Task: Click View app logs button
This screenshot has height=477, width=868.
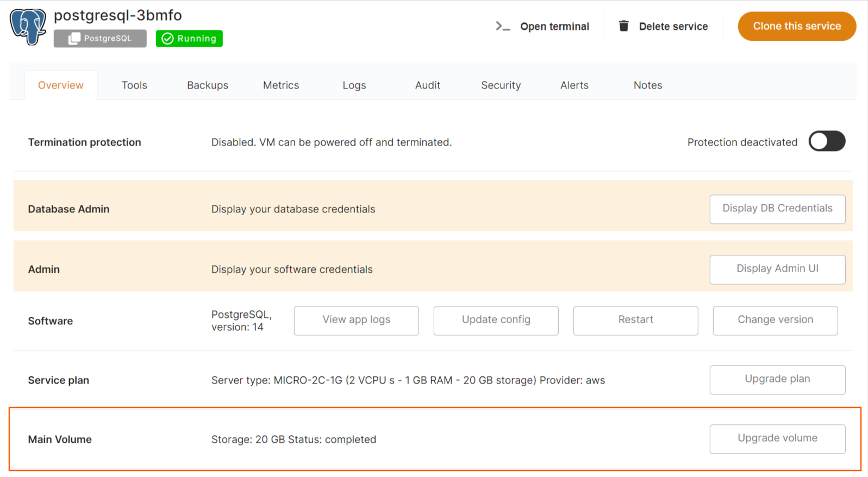Action: click(x=356, y=320)
